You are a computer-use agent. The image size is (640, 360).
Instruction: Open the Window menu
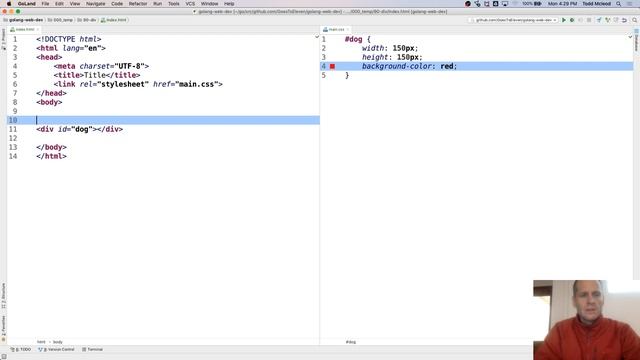click(209, 4)
